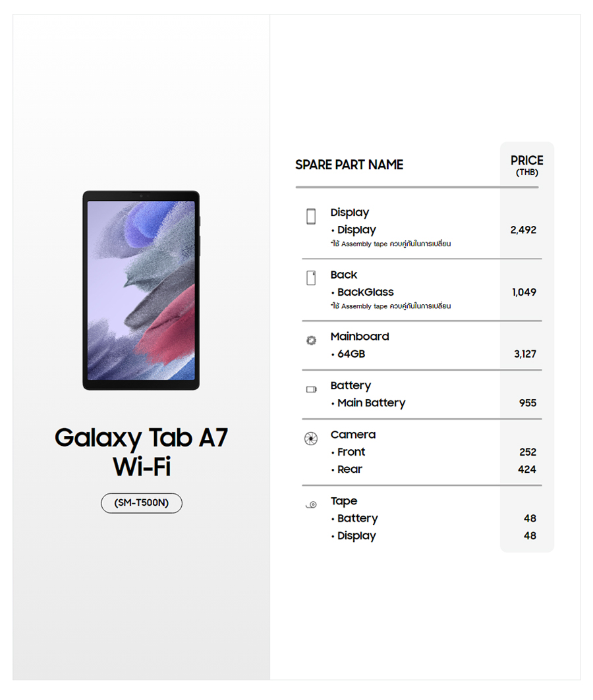Viewport: 593px width, 700px height.
Task: Select the Front camera item
Action: click(351, 452)
